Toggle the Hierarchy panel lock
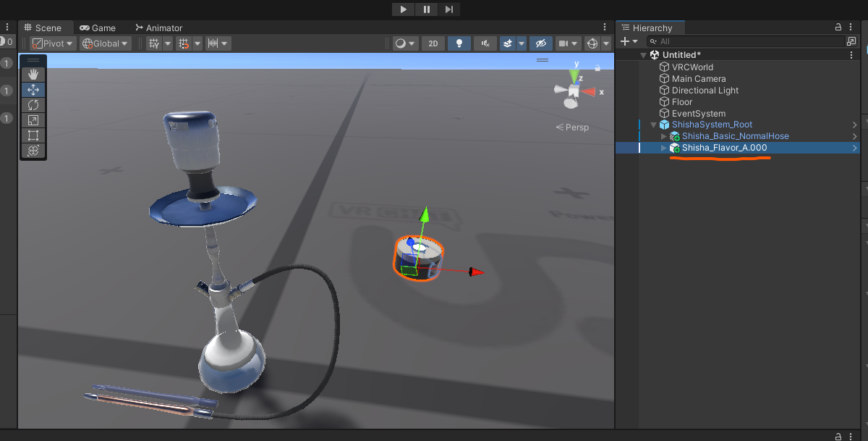The height and width of the screenshot is (441, 868). [x=838, y=28]
